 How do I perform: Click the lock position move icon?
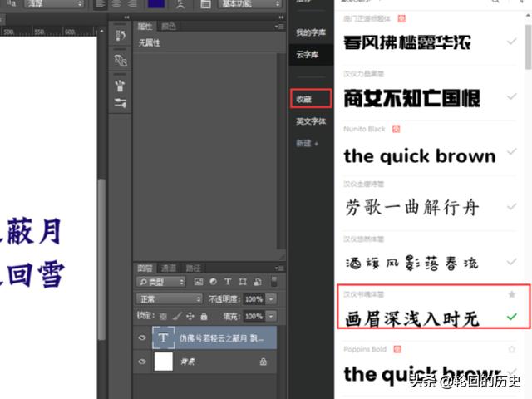click(x=191, y=317)
